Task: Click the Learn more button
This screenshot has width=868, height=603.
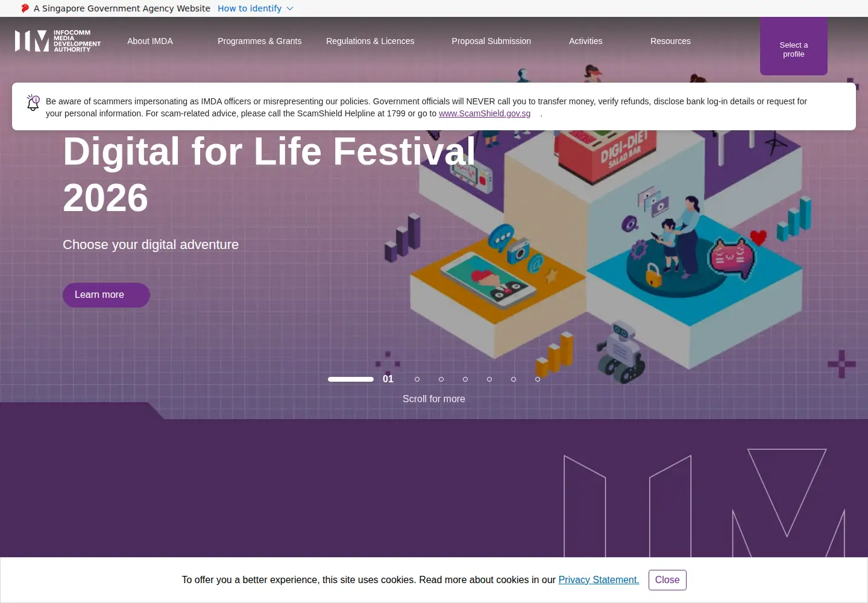Action: tap(106, 295)
